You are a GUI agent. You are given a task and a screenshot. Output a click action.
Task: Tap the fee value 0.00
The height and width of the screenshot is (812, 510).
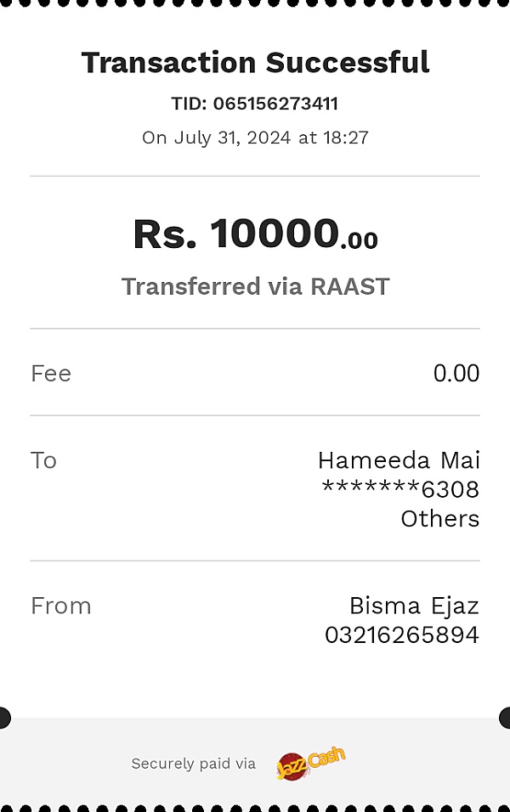(x=456, y=374)
